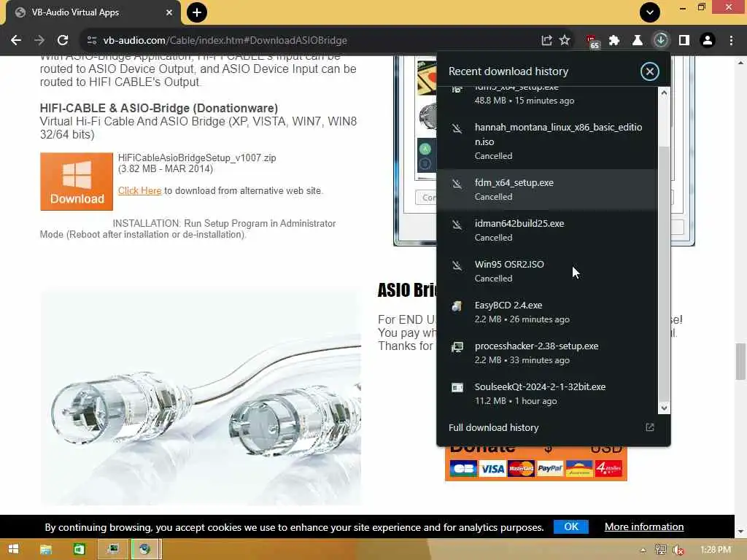747x560 pixels.
Task: Select idman642build25.exe download entry
Action: pos(547,230)
